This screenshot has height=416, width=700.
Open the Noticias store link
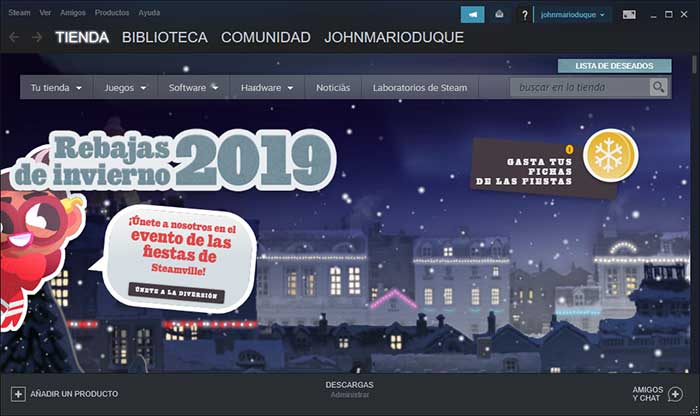click(333, 87)
